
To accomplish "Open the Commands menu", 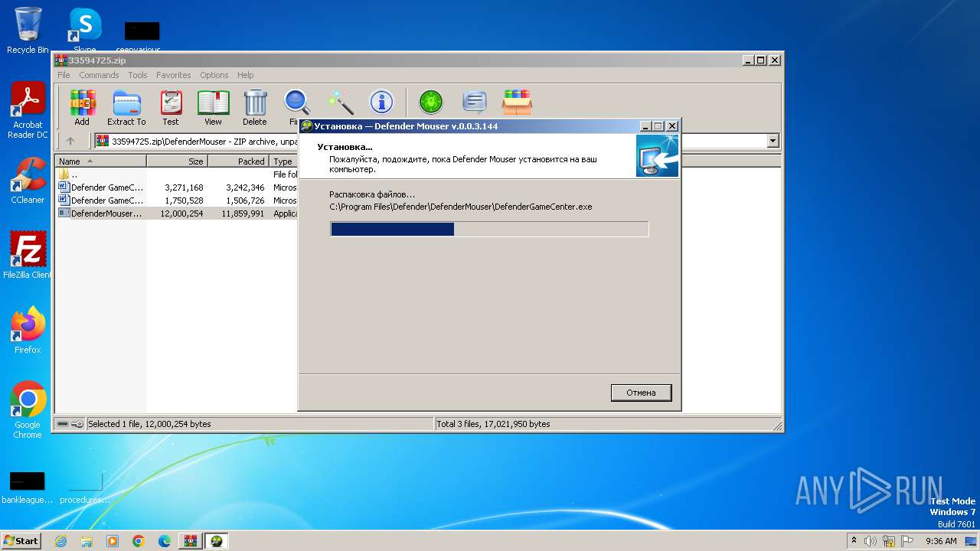I will (x=99, y=75).
